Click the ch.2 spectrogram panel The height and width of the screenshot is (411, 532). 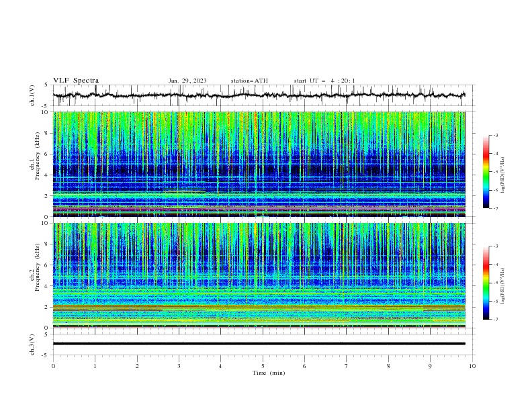coord(259,275)
